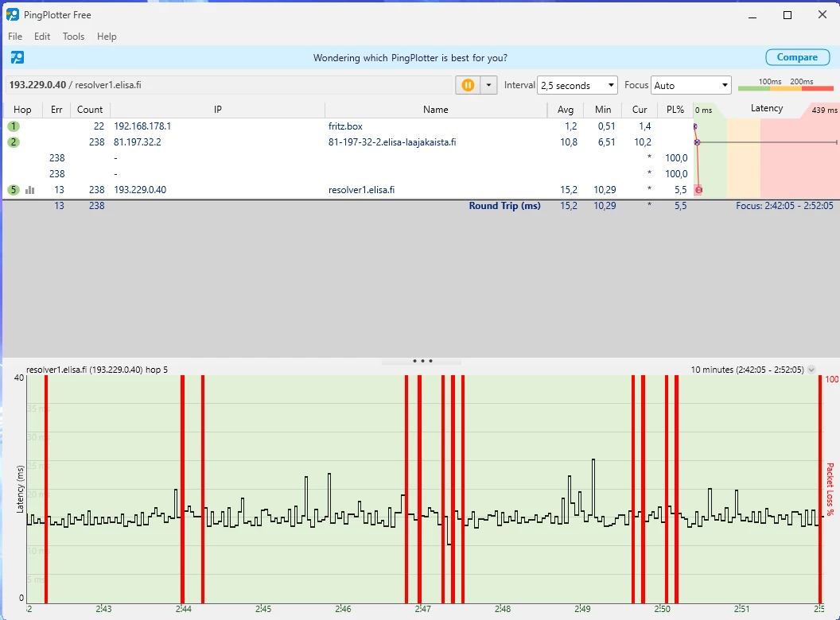
Task: Expand the 10 minutes timeline range chevron
Action: [x=811, y=370]
